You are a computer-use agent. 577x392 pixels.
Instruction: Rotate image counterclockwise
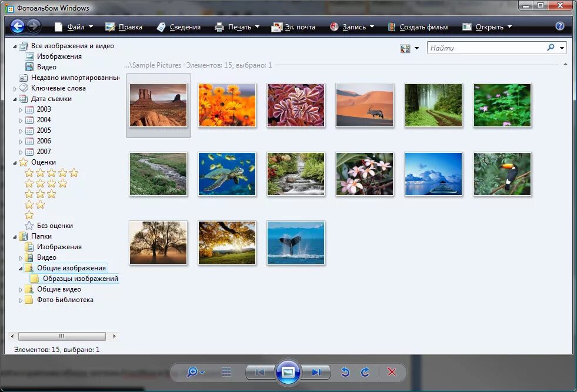click(345, 372)
